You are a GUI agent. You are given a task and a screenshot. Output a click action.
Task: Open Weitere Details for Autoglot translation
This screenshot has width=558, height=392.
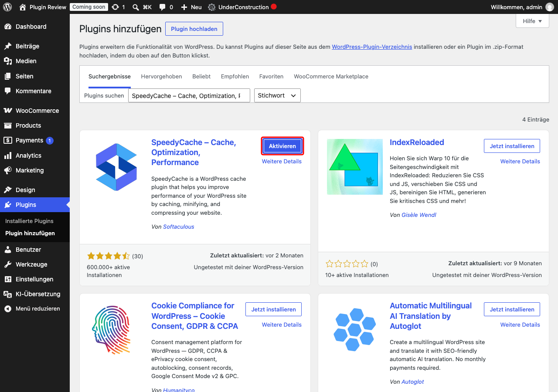coord(520,324)
